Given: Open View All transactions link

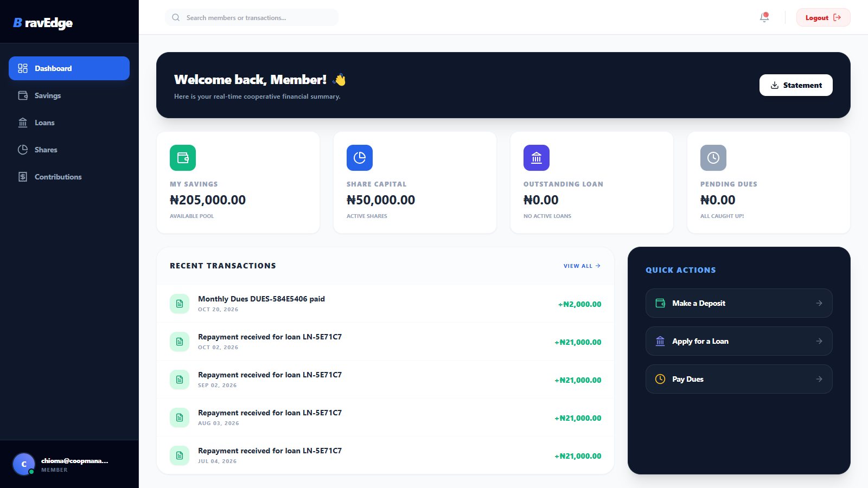Looking at the screenshot, I should [x=582, y=266].
